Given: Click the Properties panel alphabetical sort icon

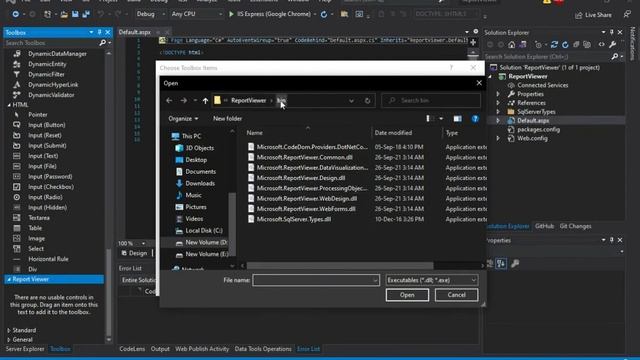Looking at the screenshot, I should (x=501, y=264).
